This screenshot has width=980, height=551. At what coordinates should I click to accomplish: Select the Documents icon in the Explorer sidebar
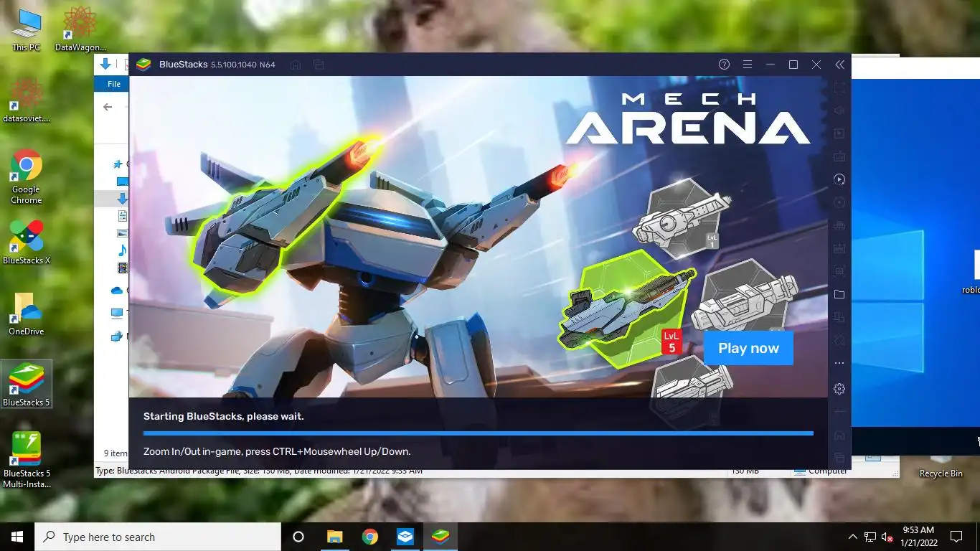(123, 216)
